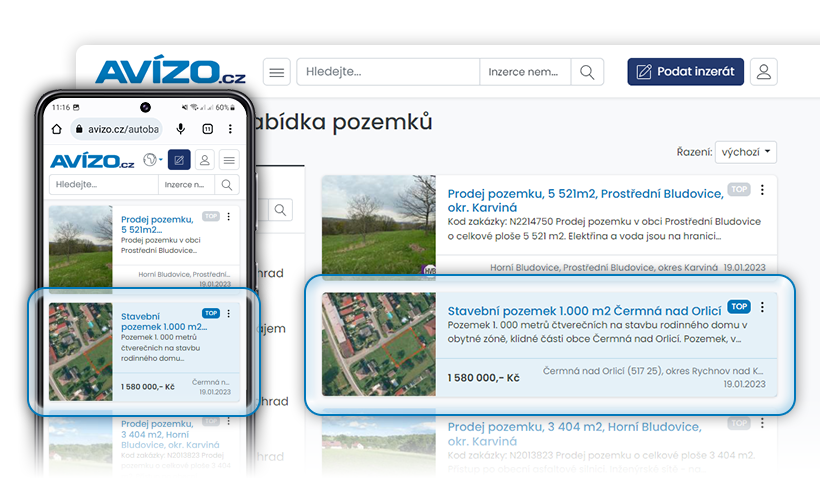Open the globe language selector on phone
Screen dimensions: 820x500
tap(152, 159)
